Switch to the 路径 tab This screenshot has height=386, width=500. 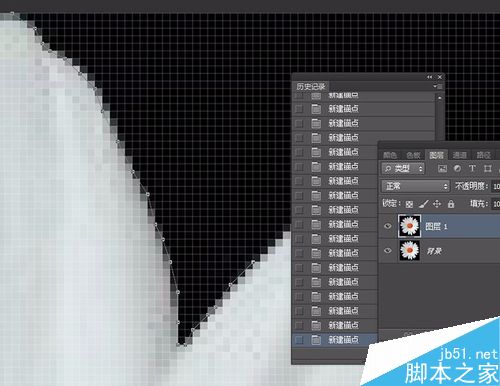tap(483, 155)
